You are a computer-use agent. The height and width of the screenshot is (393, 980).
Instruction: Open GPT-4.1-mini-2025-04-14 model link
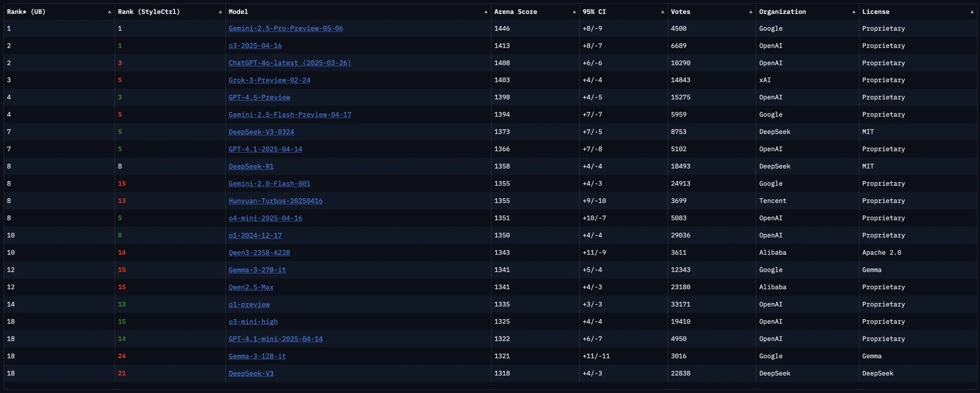tap(276, 339)
